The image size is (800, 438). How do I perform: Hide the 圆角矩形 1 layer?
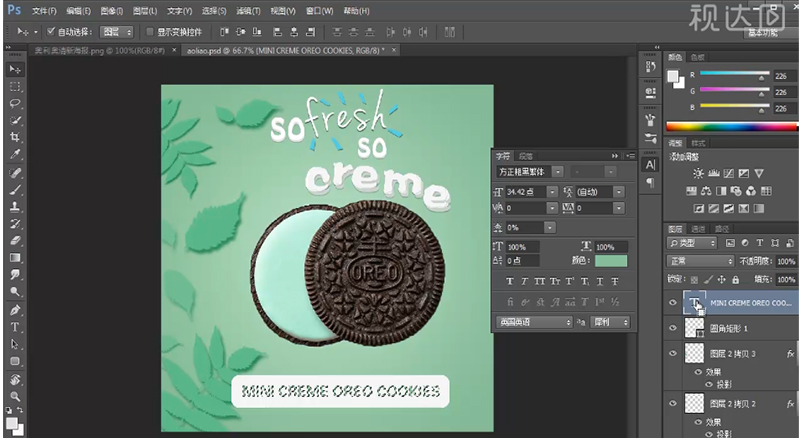point(672,328)
